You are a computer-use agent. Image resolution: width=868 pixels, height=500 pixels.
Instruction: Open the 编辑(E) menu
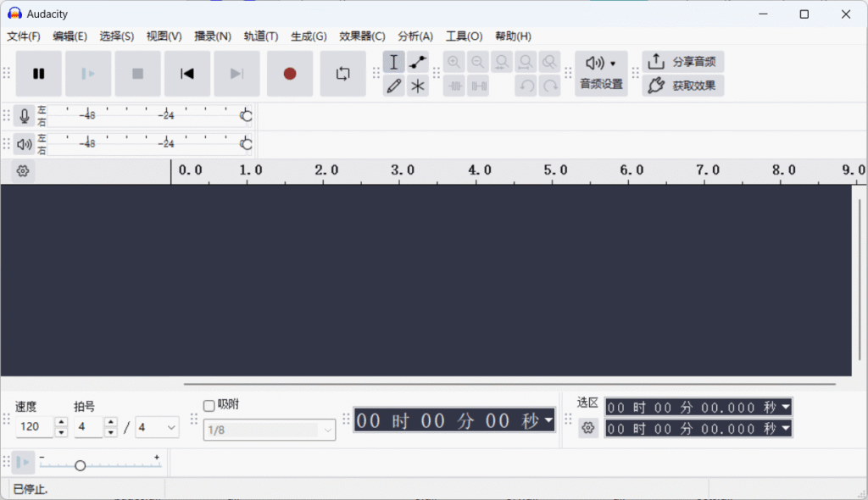[70, 36]
